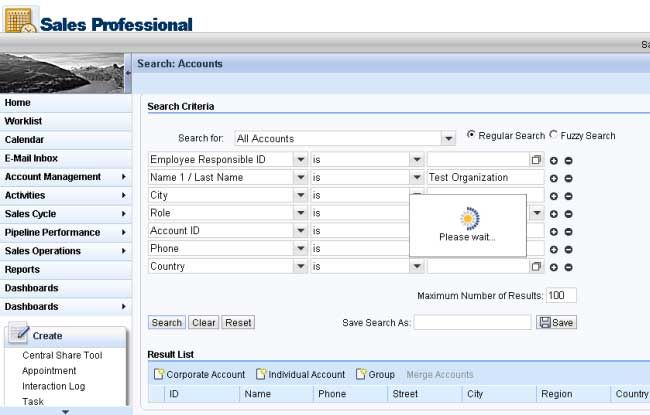Open the Employee Responsible ID field dropdown
Viewport: 650px width, 415px height.
[x=301, y=160]
